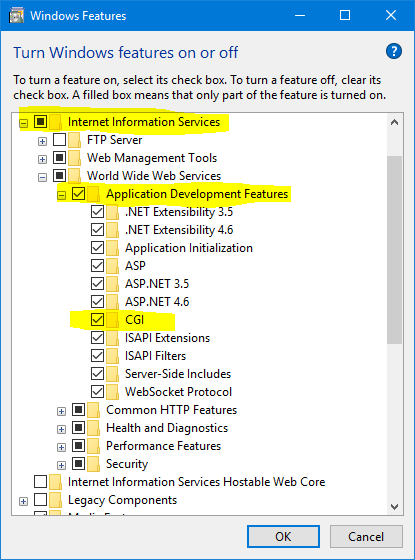Click the Server-Side Includes folder icon

[x=112, y=374]
